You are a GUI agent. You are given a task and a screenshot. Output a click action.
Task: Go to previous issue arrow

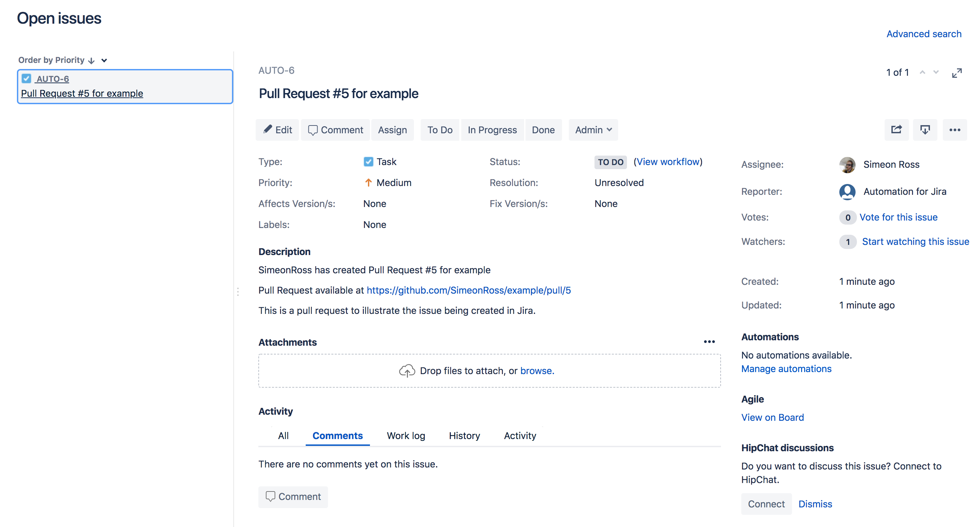pyautogui.click(x=922, y=72)
